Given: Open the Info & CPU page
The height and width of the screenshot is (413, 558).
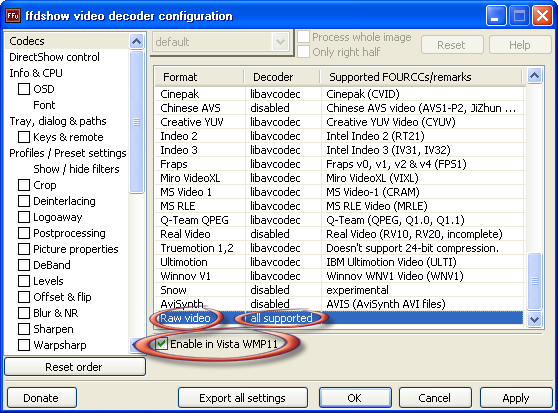Looking at the screenshot, I should point(36,73).
